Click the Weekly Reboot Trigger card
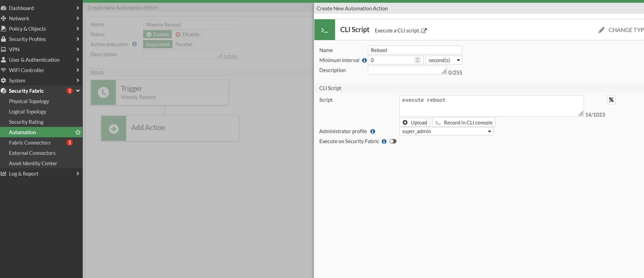644x278 pixels. pyautogui.click(x=160, y=92)
